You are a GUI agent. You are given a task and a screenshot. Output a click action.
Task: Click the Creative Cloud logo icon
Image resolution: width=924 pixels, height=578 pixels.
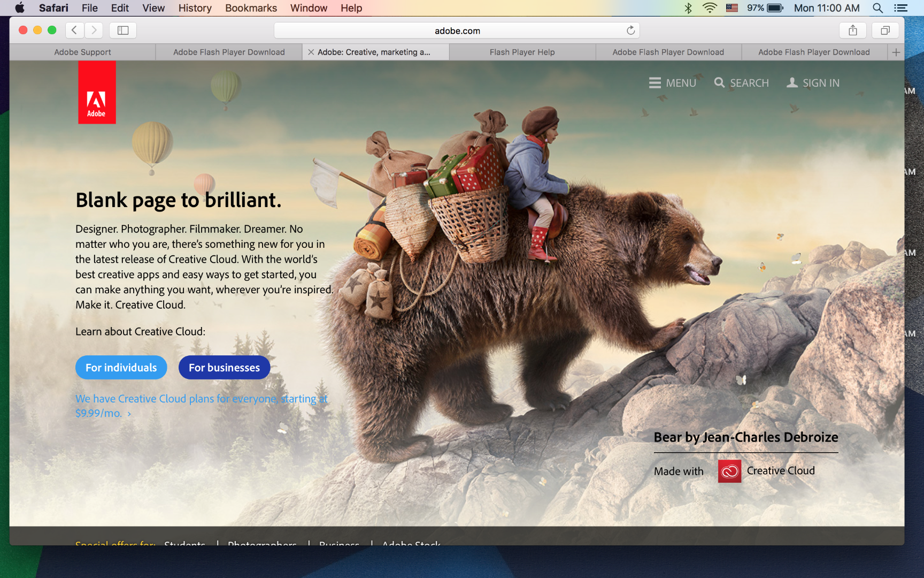click(x=729, y=471)
